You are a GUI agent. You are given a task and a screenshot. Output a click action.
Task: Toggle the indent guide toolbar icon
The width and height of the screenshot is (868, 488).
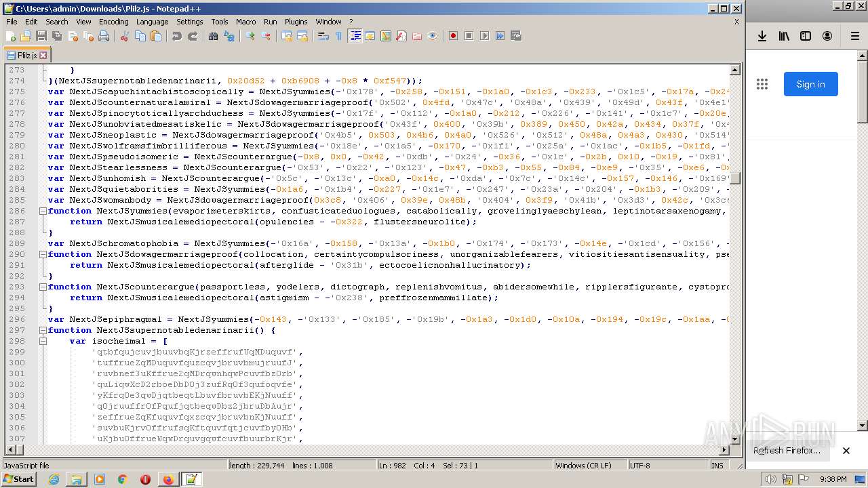click(355, 36)
